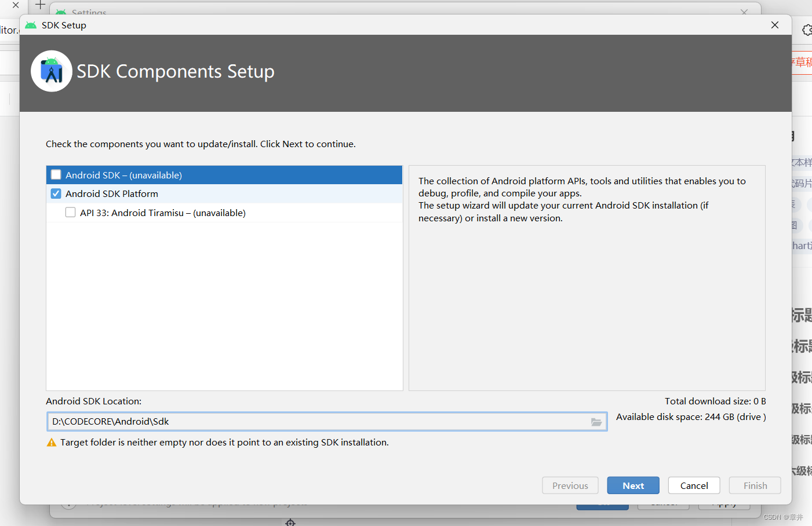Click the Previous button
Image resolution: width=812 pixels, height=526 pixels.
570,485
